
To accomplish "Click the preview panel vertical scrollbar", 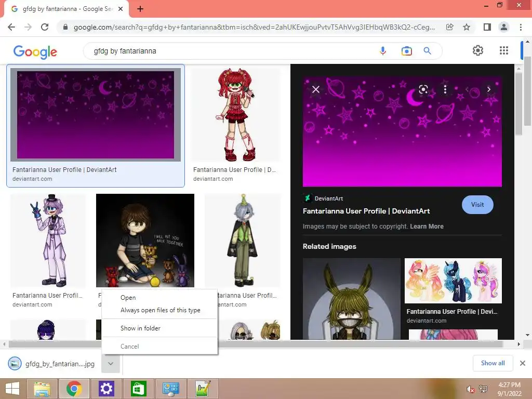I will point(518,104).
